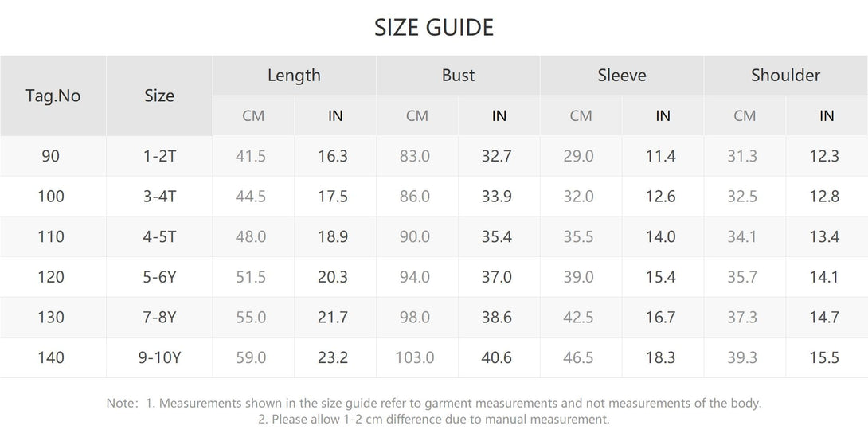Click the Shoulder column header
This screenshot has height=445, width=868.
[785, 76]
